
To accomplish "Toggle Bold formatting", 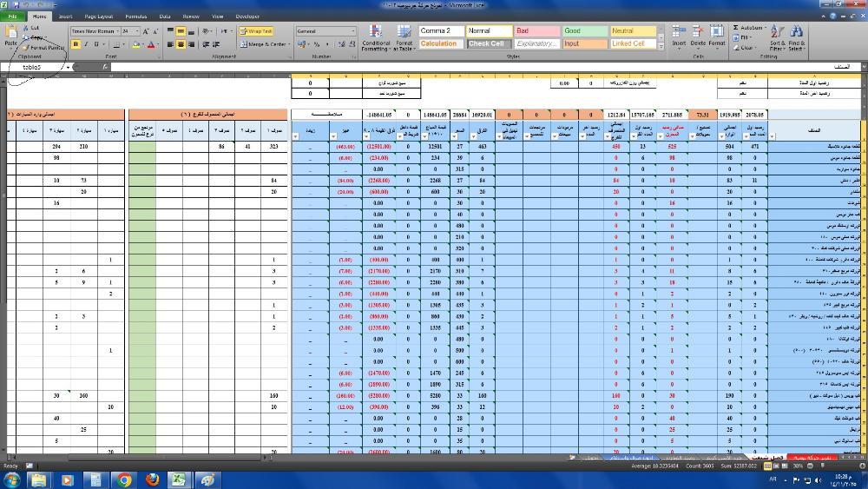I will [x=76, y=44].
